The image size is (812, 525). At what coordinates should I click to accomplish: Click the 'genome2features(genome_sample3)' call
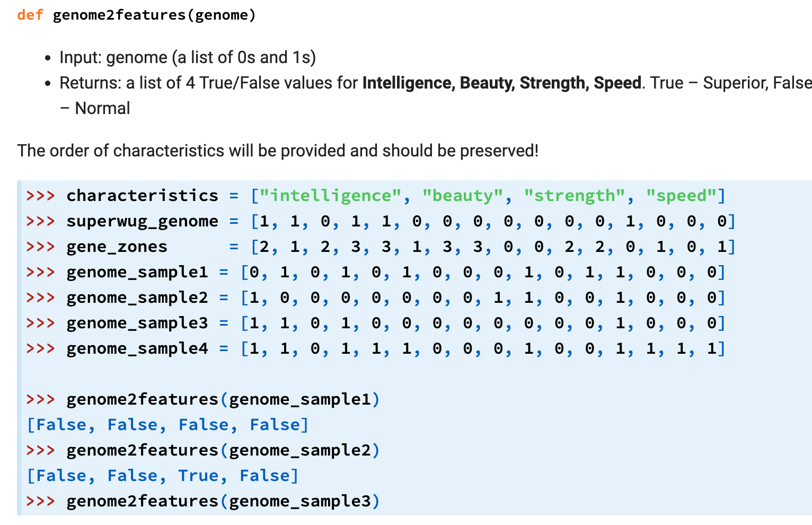point(223,501)
